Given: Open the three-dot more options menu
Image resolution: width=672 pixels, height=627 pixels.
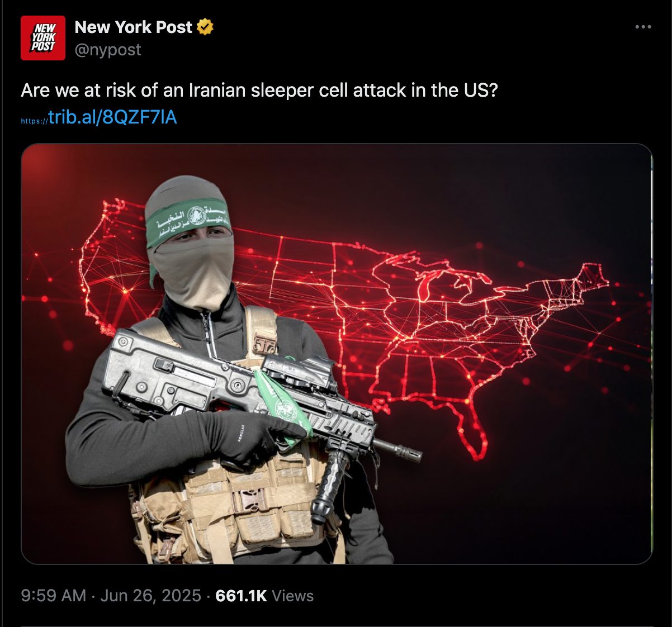Looking at the screenshot, I should (643, 27).
